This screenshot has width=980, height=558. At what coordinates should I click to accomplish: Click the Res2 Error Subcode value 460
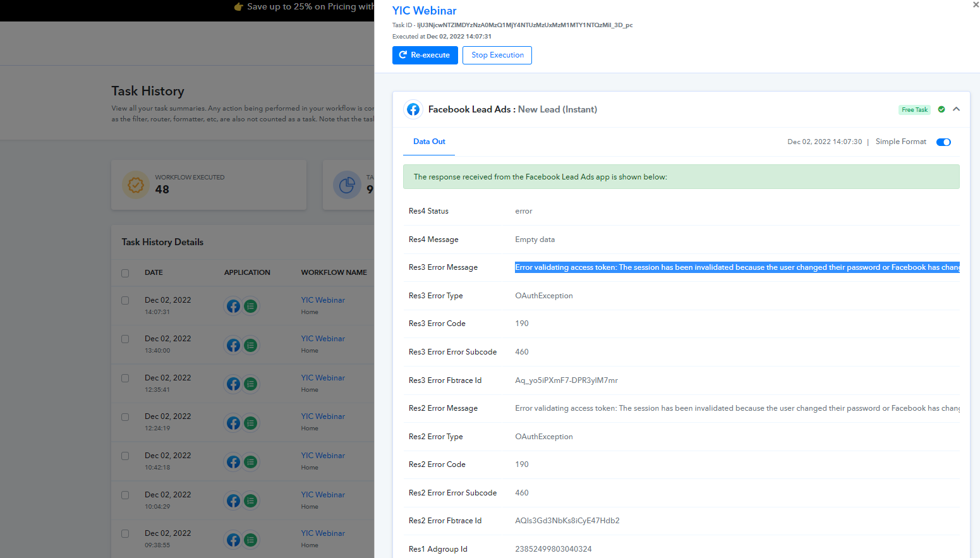(x=522, y=493)
